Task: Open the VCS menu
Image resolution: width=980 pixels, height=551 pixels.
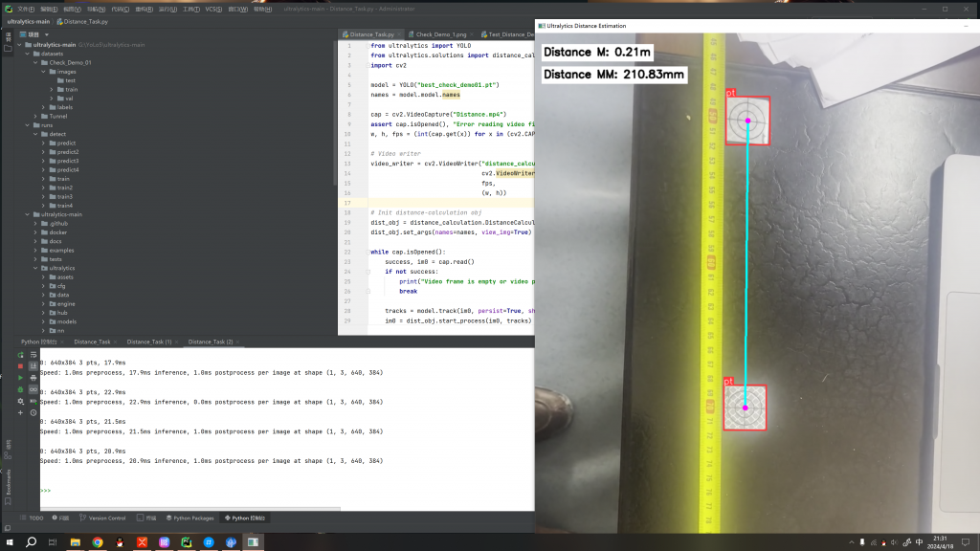Action: point(213,9)
